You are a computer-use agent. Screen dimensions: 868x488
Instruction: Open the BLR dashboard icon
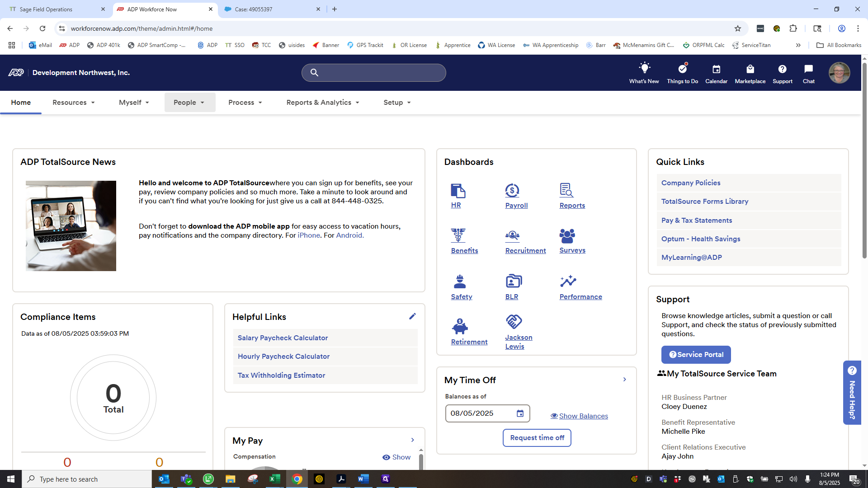[514, 281]
